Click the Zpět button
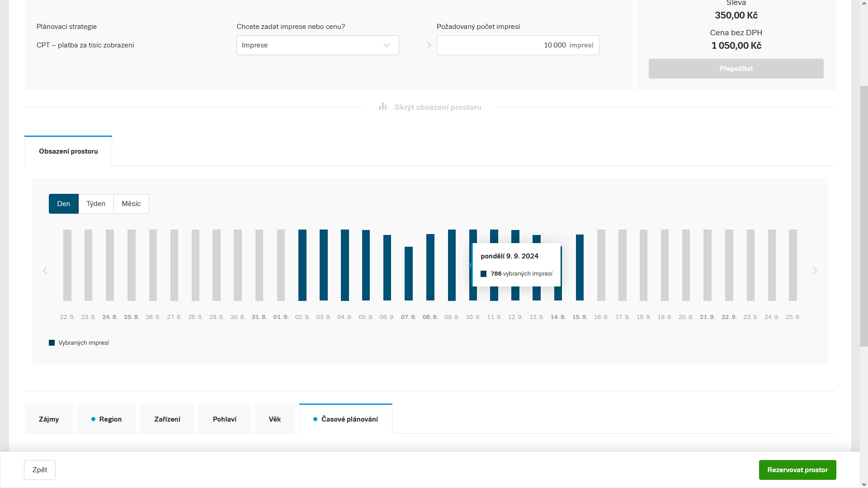The image size is (868, 488). pos(40,470)
